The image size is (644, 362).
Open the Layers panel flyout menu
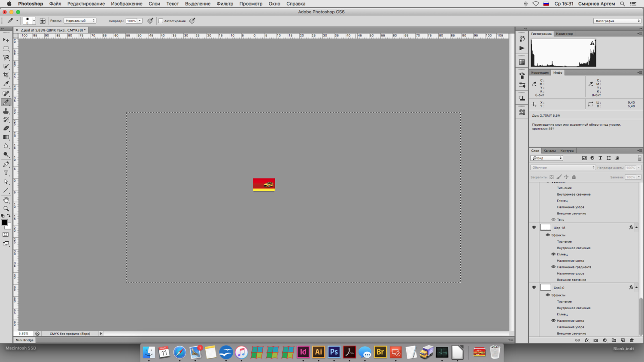(640, 151)
